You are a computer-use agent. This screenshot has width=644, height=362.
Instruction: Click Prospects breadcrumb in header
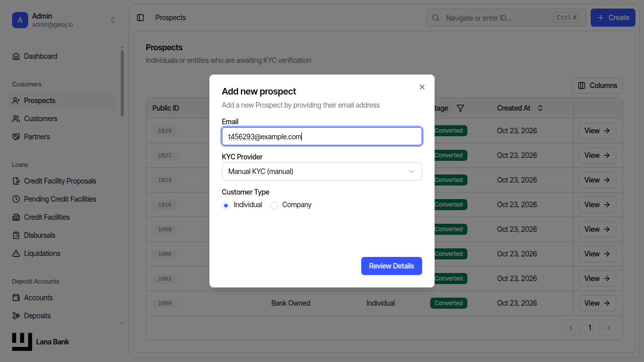[x=171, y=18]
